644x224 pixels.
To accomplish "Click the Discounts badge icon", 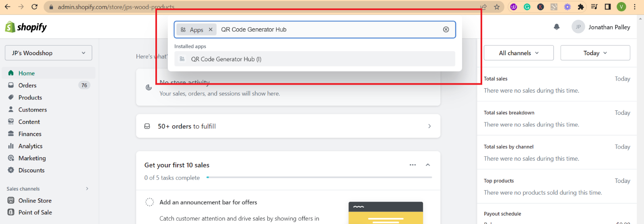I will [11, 170].
